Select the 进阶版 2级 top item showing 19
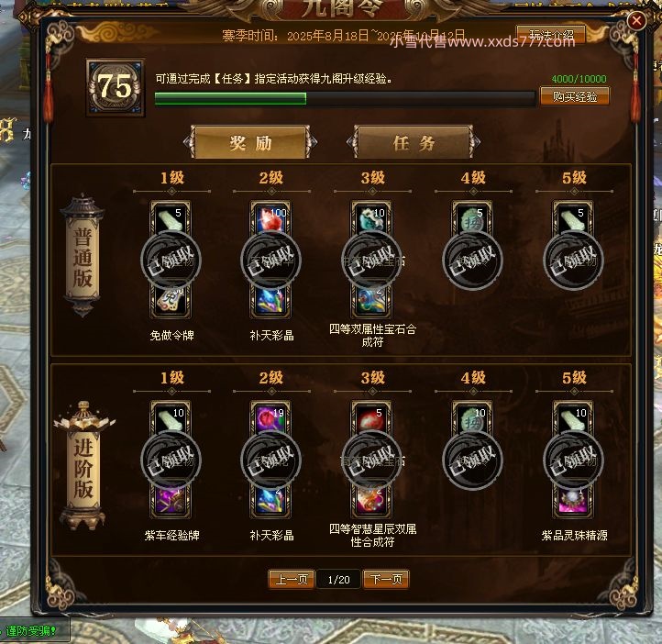The width and height of the screenshot is (662, 644). (270, 417)
